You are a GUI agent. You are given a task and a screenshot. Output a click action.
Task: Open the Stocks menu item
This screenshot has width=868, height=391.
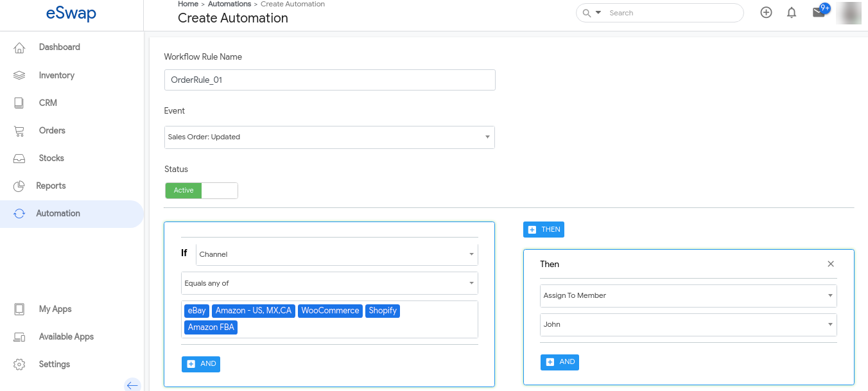pos(51,158)
